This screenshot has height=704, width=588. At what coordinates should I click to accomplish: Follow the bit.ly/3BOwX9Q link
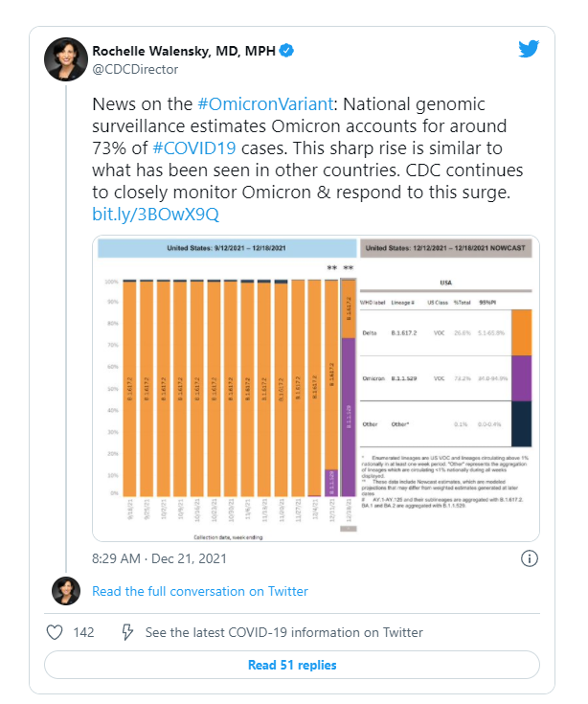coord(155,214)
